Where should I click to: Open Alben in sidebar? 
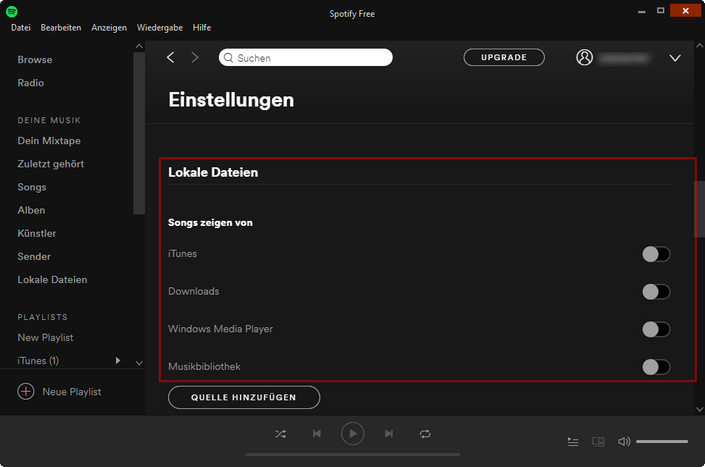[31, 210]
